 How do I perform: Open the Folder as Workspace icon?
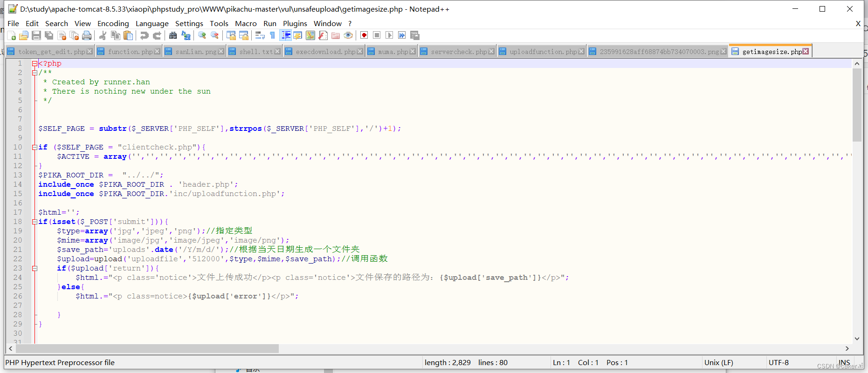(336, 35)
